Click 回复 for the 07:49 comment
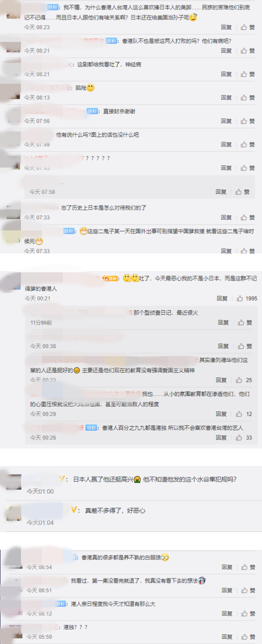Screen dimensions: 262x644 (226, 144)
